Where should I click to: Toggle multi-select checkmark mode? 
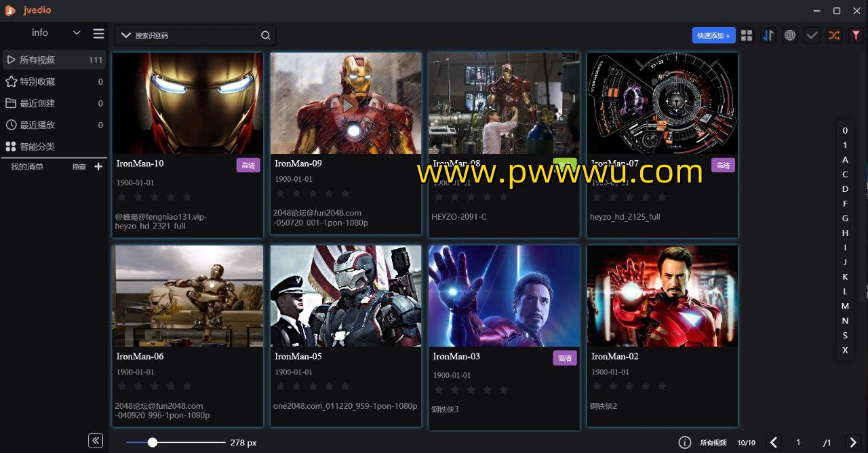click(x=812, y=35)
